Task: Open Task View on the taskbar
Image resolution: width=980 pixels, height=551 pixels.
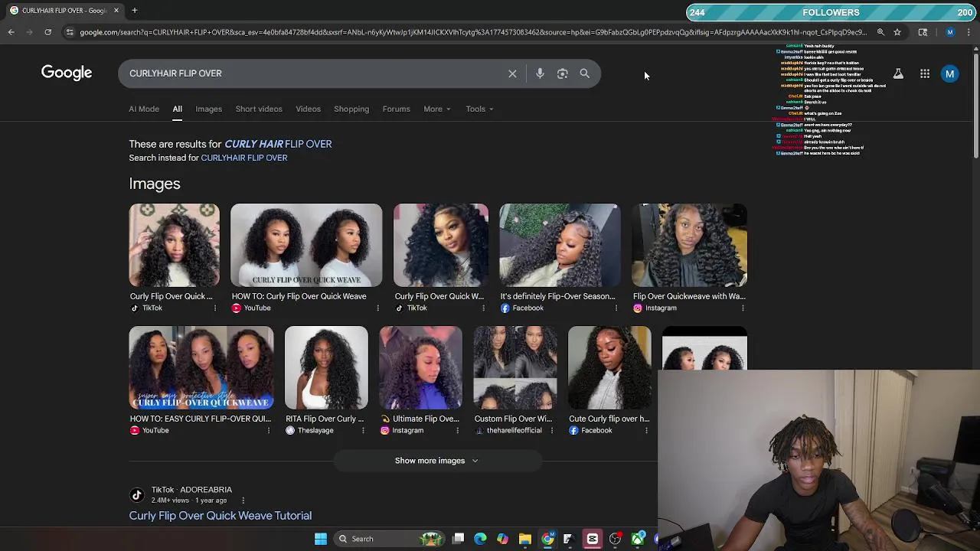Action: click(458, 539)
